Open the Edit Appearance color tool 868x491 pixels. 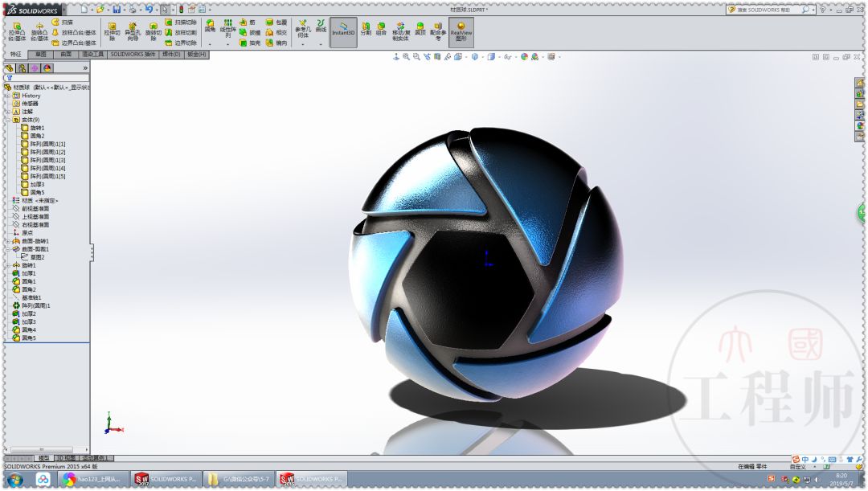[523, 55]
